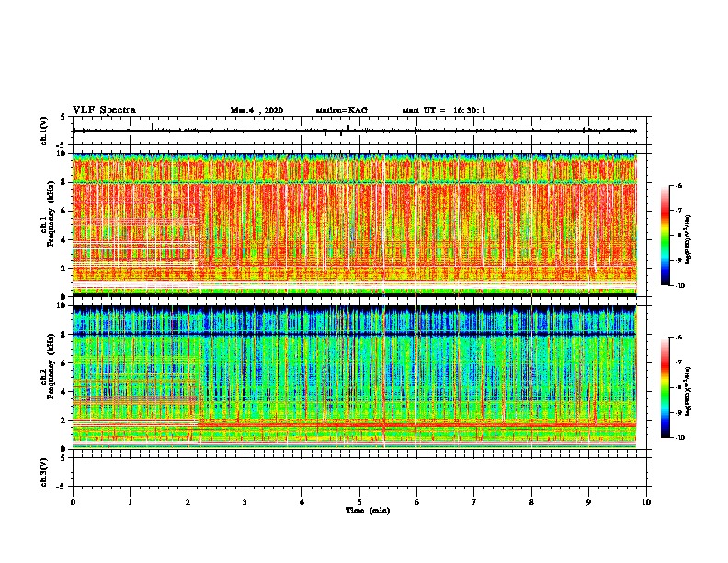Click the ch.2 "Frequency (kHz)" axis label
Screen dimensions: 728x563
click(51, 365)
